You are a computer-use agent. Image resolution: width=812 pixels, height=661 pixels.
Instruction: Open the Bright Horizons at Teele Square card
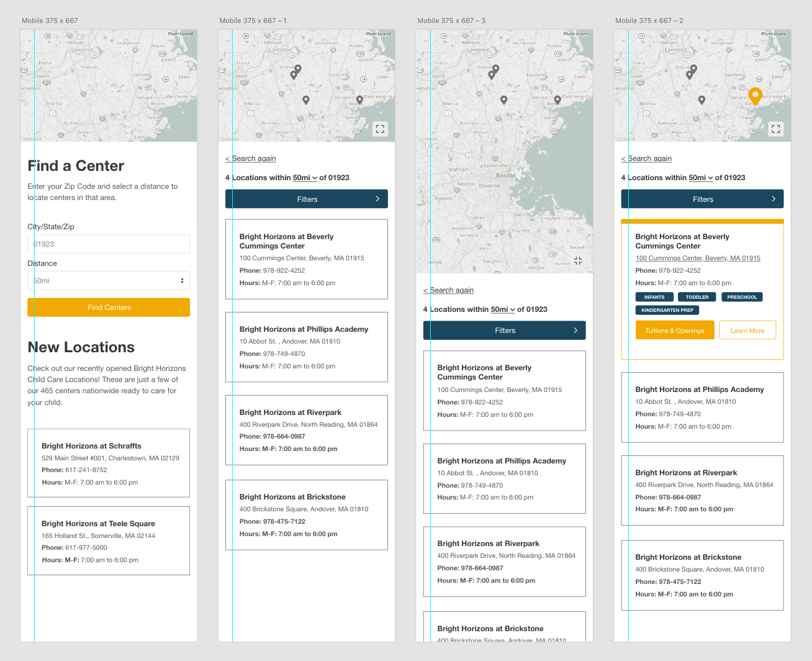coord(109,540)
